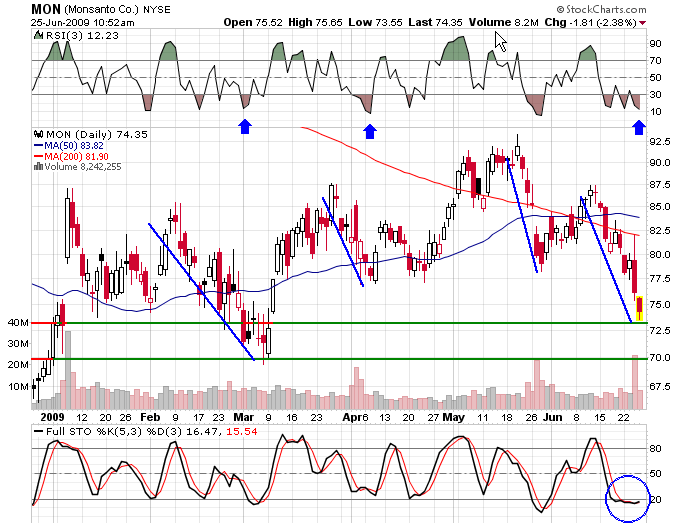This screenshot has height=523, width=681.
Task: Click the red down triangle beside Chg
Action: tap(642, 22)
